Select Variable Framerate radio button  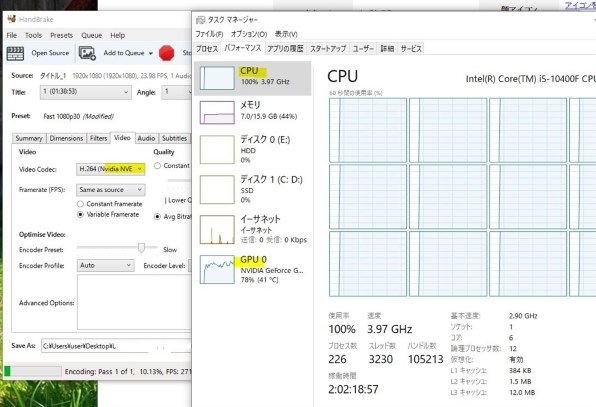[80, 215]
